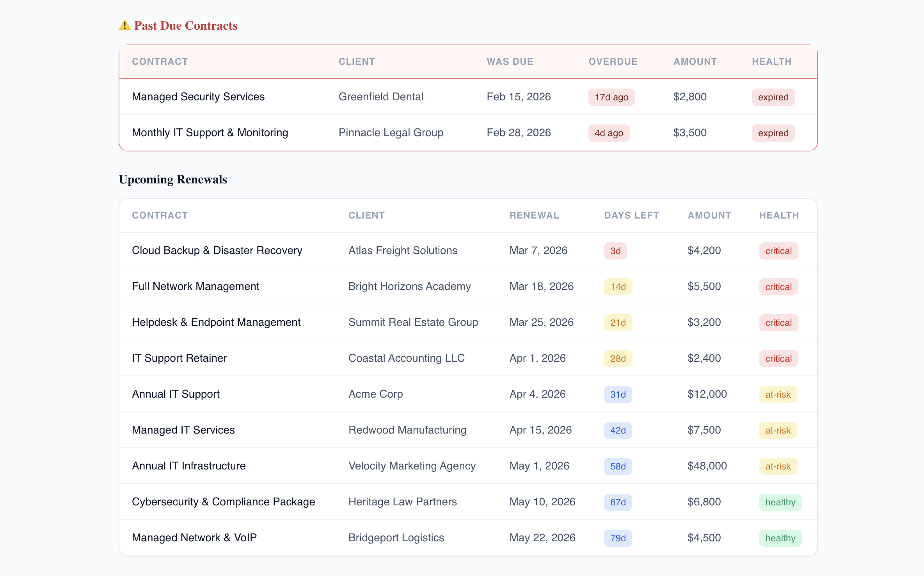Click the 28d badge for Coastal Accounting
This screenshot has height=576, width=924.
point(618,359)
